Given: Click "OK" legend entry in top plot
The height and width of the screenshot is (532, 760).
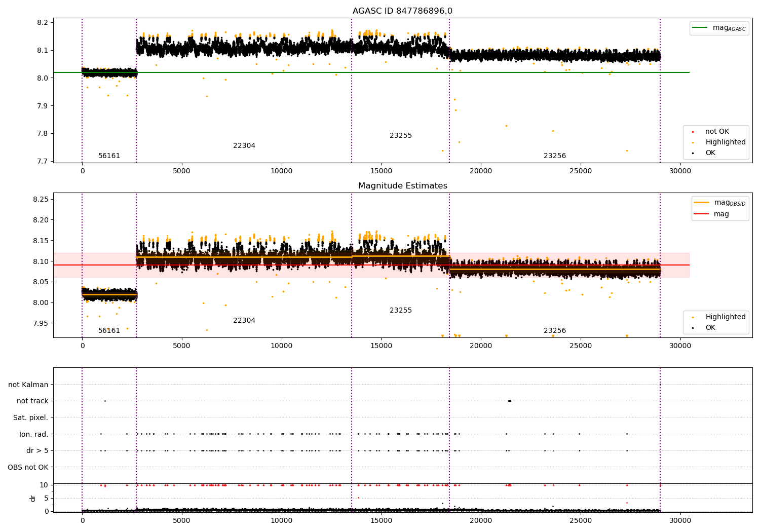Looking at the screenshot, I should [x=710, y=153].
